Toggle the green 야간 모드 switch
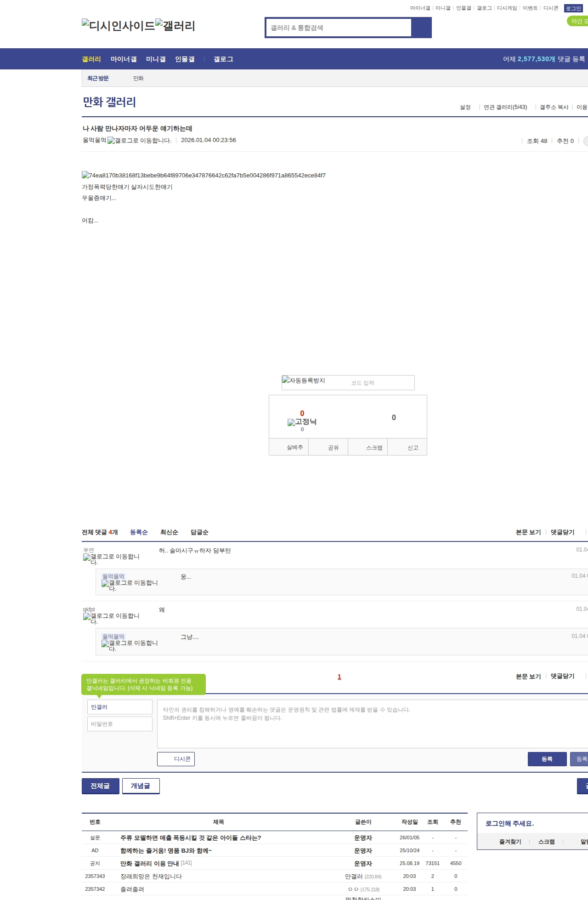 [x=578, y=21]
